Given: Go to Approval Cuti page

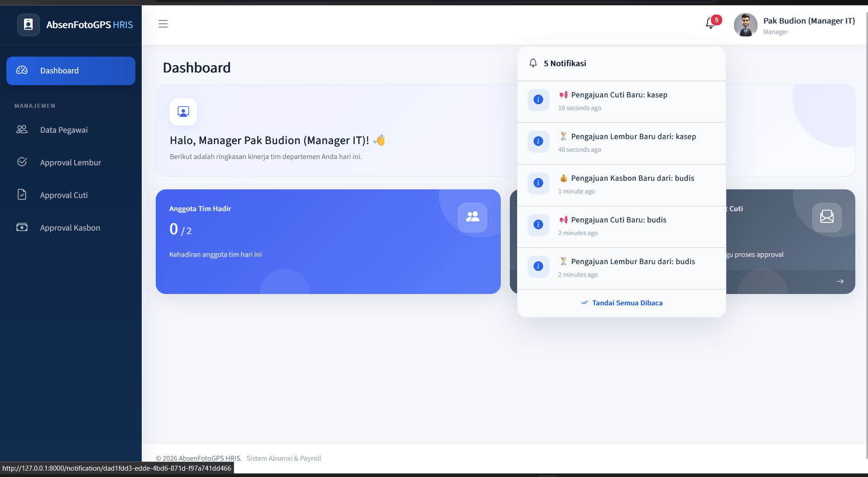Looking at the screenshot, I should [71, 195].
